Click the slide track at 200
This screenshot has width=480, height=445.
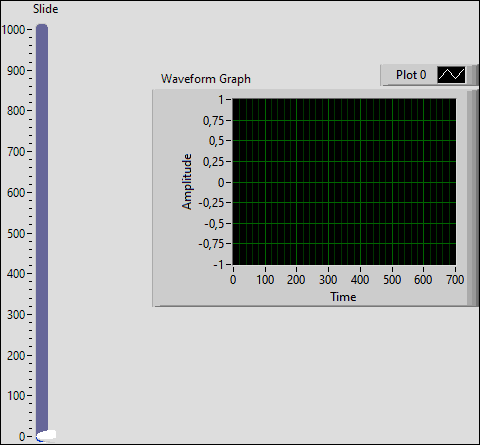42,356
